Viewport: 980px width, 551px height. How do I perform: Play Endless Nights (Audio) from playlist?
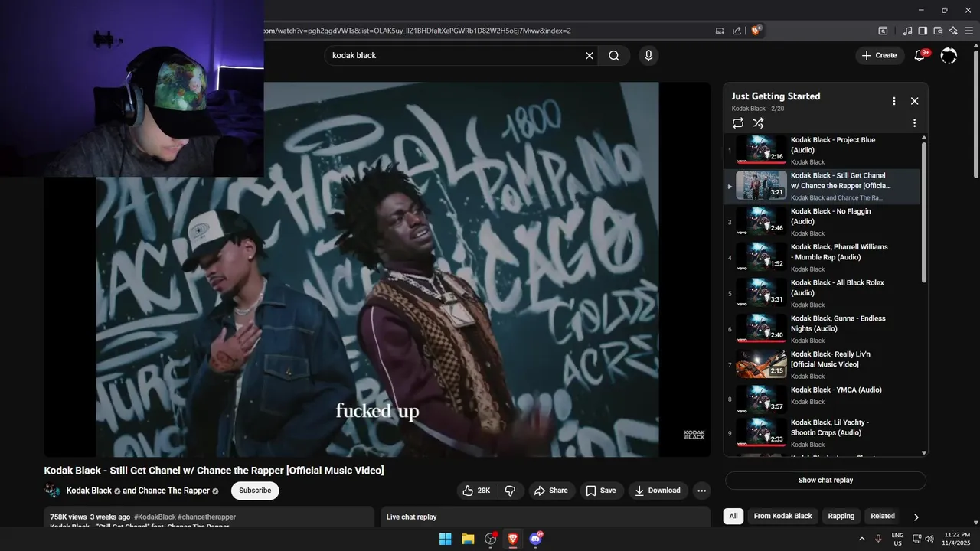(823, 329)
